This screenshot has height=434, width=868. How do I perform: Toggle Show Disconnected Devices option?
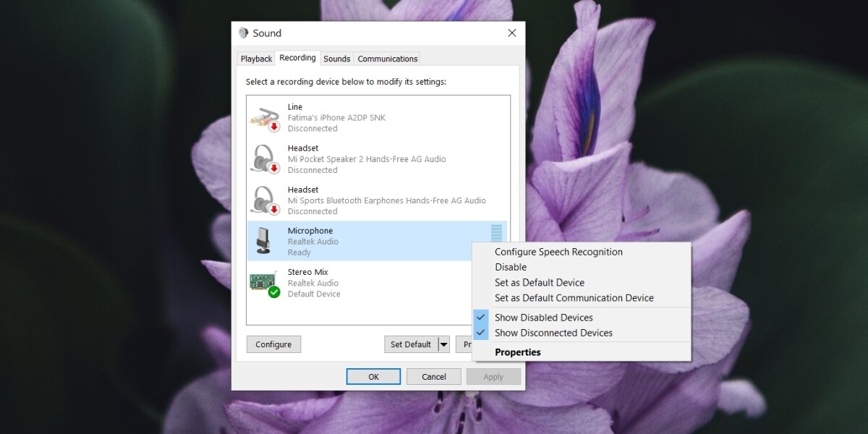(553, 333)
